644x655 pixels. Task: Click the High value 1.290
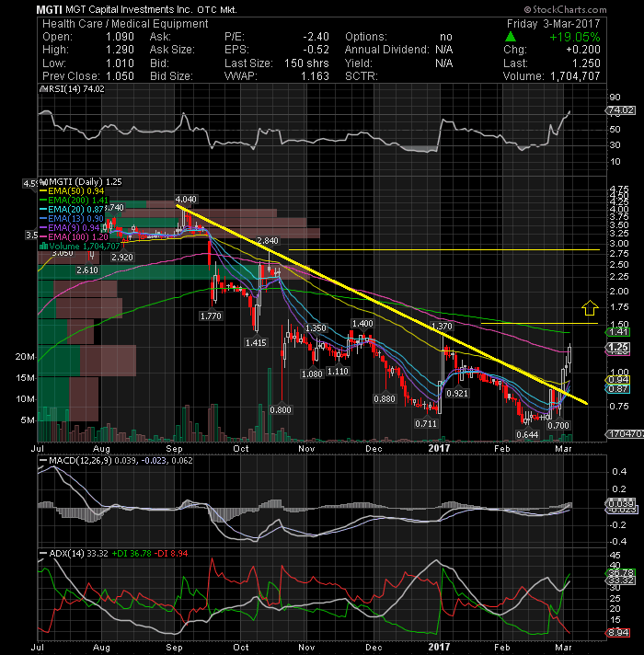(x=120, y=50)
